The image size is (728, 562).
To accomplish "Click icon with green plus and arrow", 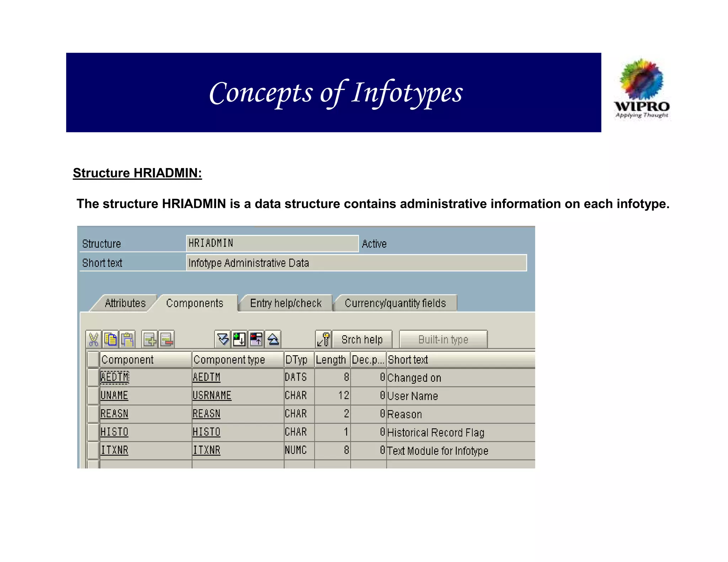I will pyautogui.click(x=239, y=339).
